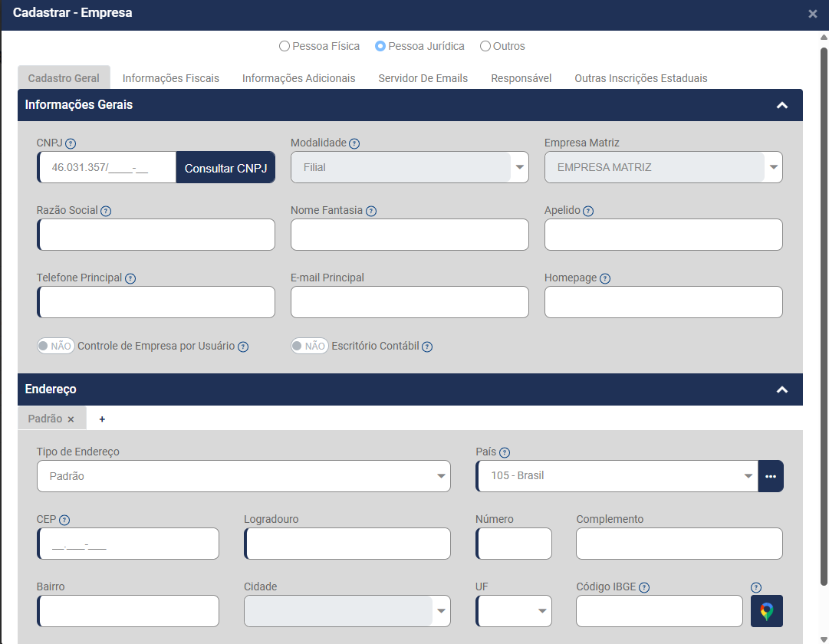Click the help icon beside Razão Social
This screenshot has width=829, height=644.
(106, 211)
